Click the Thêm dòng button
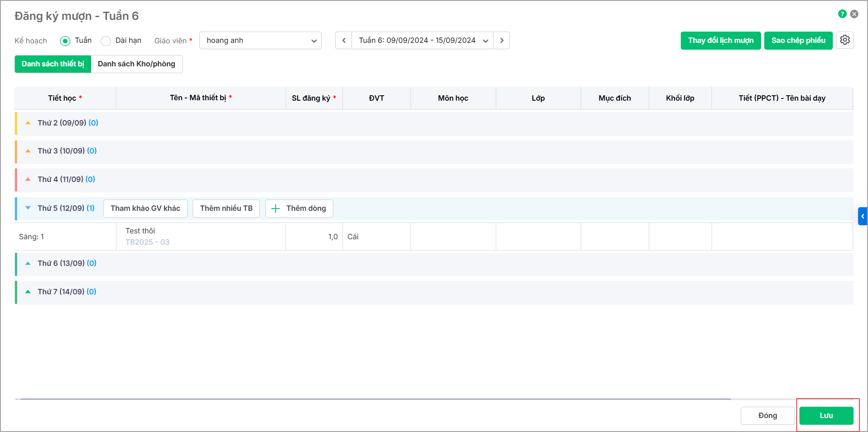The image size is (868, 432). 299,209
